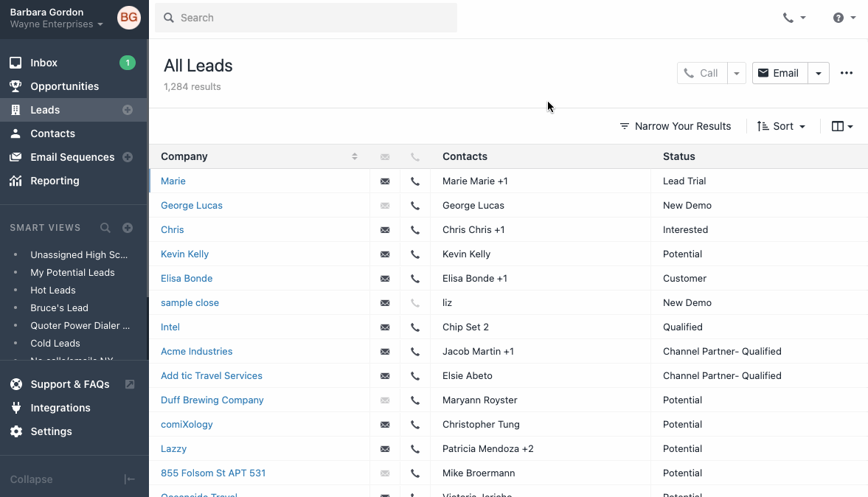Click the Contacts column header
Image resolution: width=868 pixels, height=497 pixels.
[x=465, y=156]
